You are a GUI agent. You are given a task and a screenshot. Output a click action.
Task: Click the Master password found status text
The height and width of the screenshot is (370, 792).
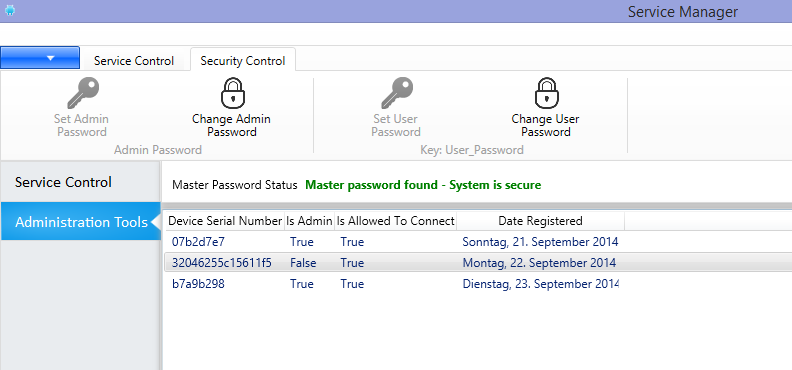pos(423,185)
